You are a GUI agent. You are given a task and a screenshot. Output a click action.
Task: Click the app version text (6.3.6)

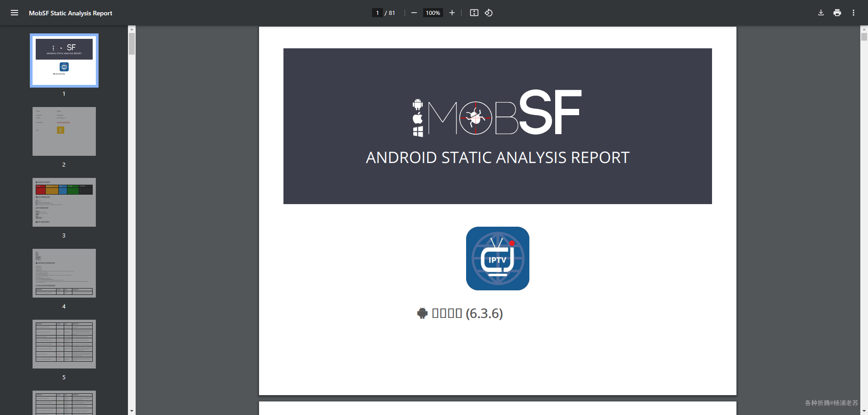pyautogui.click(x=484, y=313)
